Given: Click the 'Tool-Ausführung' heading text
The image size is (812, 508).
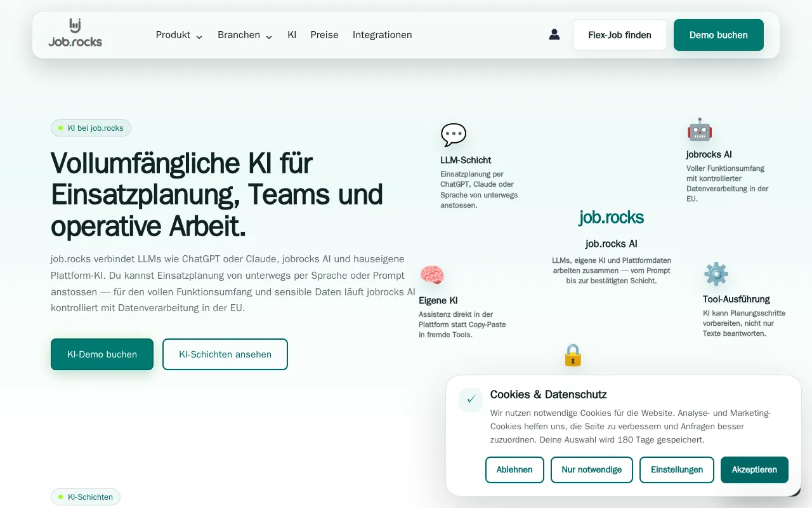Looking at the screenshot, I should (737, 299).
